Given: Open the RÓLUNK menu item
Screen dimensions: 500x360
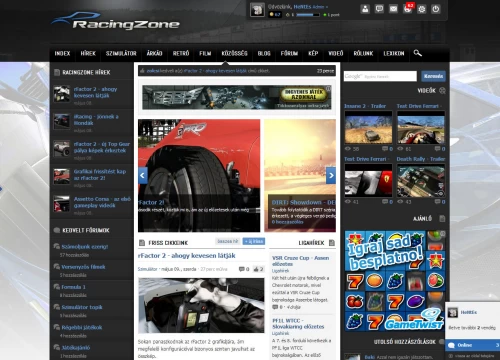Looking at the screenshot, I should (363, 53).
